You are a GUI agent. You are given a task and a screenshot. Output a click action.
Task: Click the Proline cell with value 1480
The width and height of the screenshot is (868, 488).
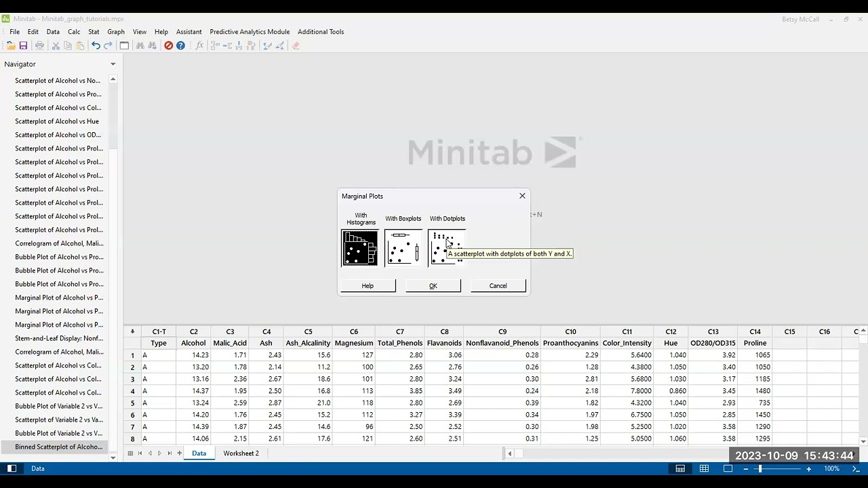[x=755, y=391]
